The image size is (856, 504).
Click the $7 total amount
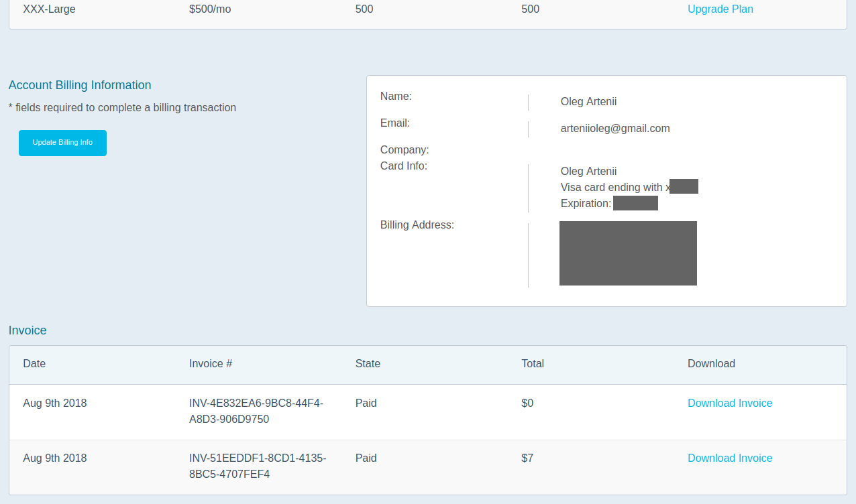click(x=527, y=458)
